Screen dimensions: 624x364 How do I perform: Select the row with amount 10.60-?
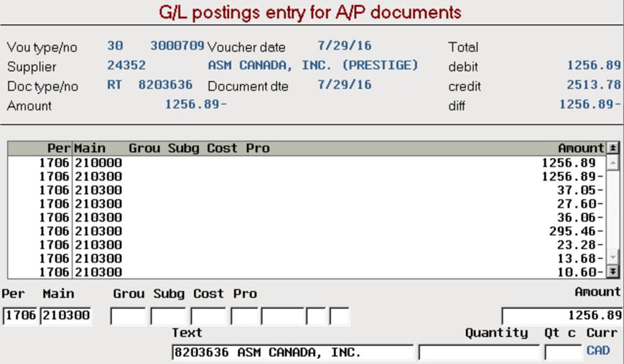pyautogui.click(x=307, y=272)
